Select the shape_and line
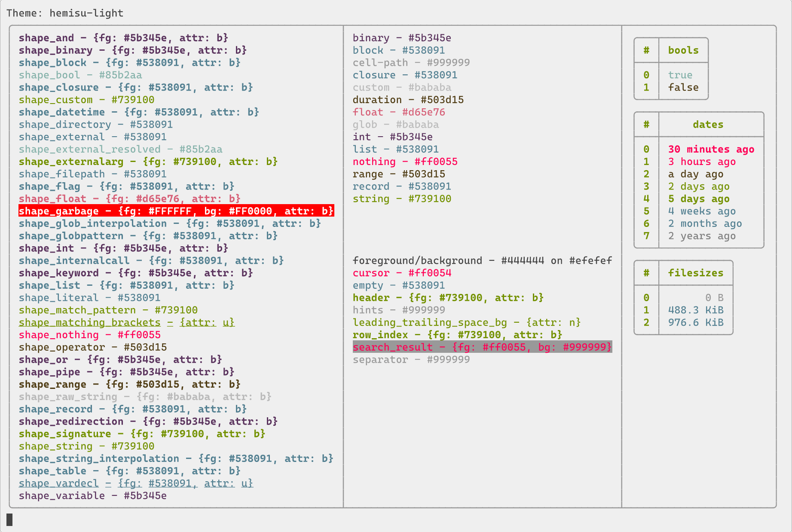This screenshot has height=532, width=792. pyautogui.click(x=123, y=38)
